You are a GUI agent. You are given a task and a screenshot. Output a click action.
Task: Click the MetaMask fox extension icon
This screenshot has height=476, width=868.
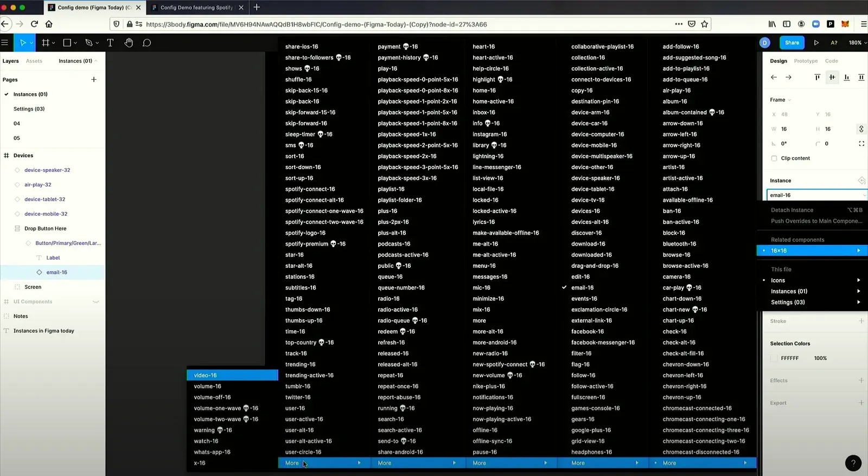click(845, 24)
